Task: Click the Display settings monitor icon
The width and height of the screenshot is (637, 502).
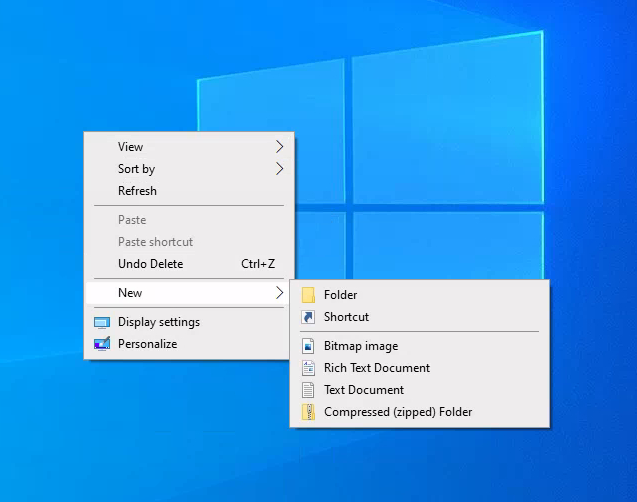Action: (101, 322)
